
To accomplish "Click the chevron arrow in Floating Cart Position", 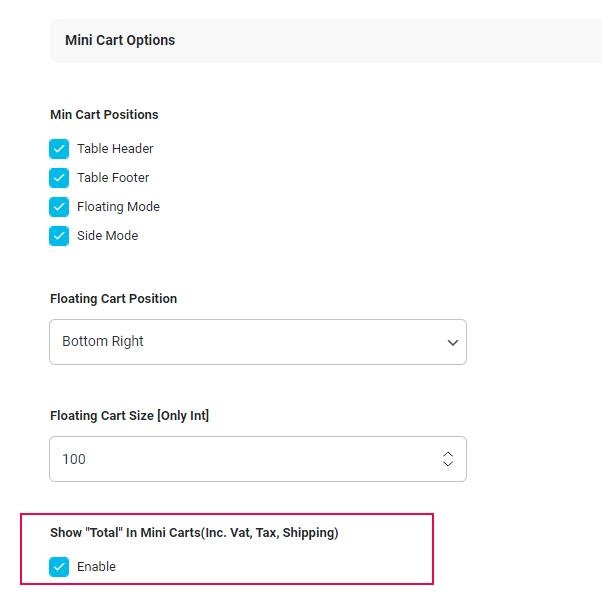I will click(453, 342).
